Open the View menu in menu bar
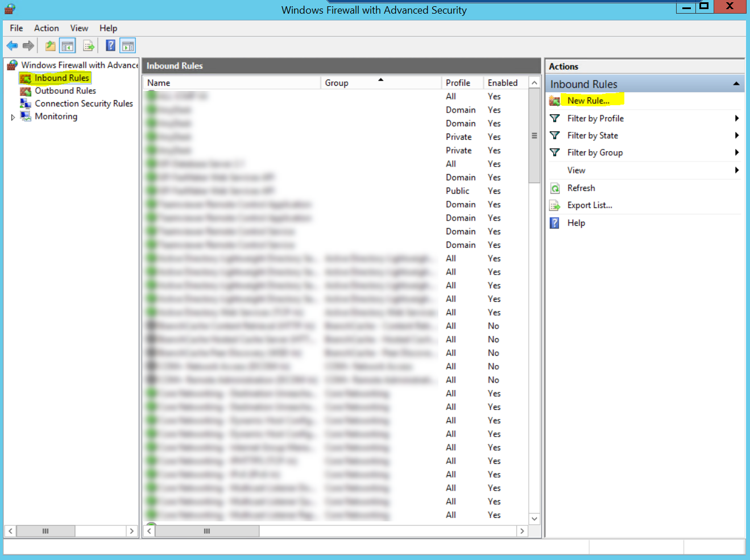Screen dimensions: 750x560 (x=79, y=28)
